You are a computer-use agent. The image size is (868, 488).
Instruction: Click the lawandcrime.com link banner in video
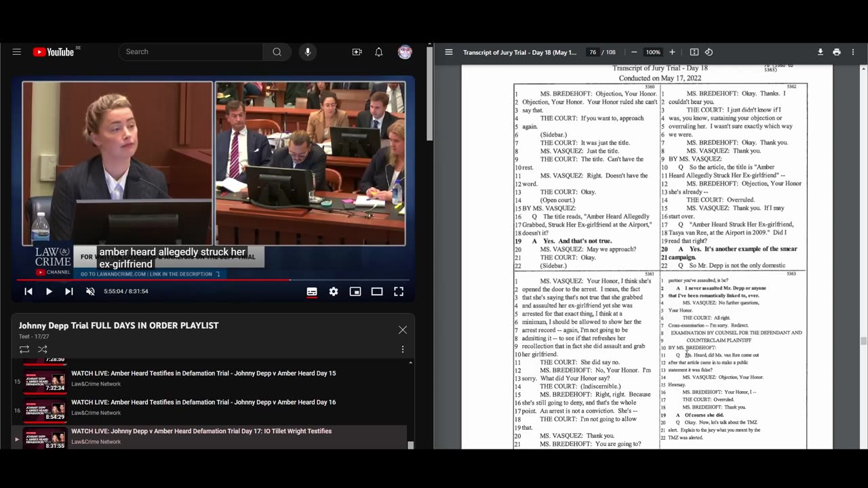tap(151, 274)
